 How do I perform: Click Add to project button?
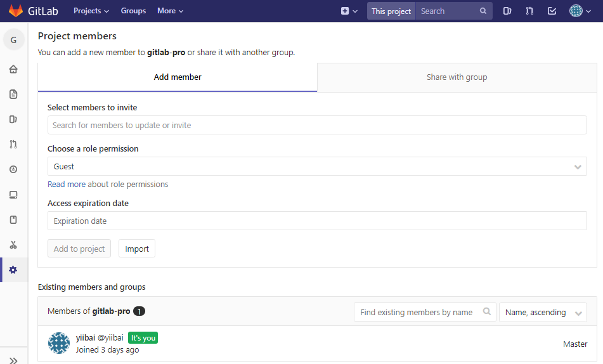tap(79, 249)
